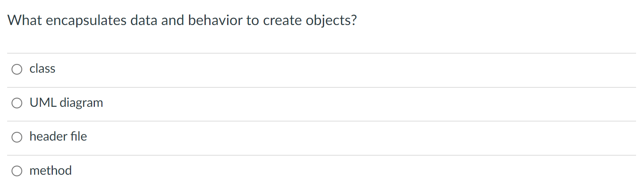644x191 pixels.
Task: Click the 'method' answer label text
Action: point(51,171)
